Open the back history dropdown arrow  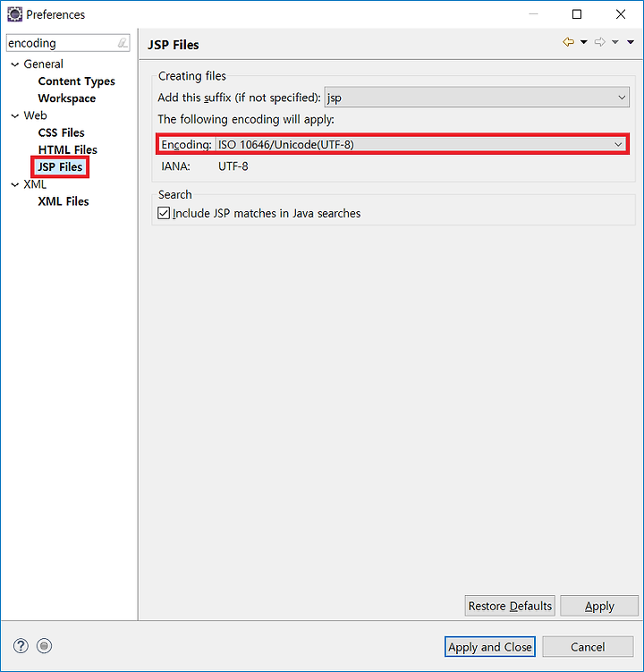click(x=583, y=42)
